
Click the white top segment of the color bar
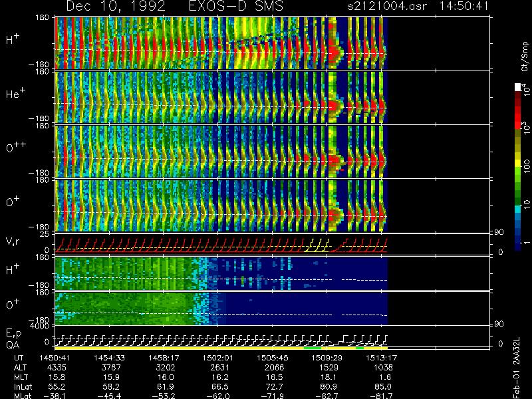[518, 87]
